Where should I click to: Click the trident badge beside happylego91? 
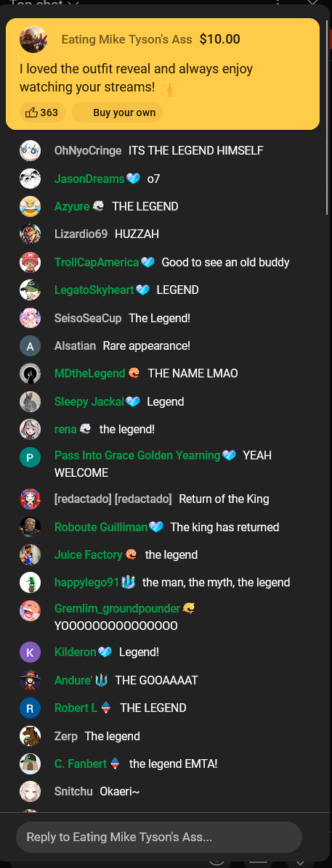(x=128, y=582)
